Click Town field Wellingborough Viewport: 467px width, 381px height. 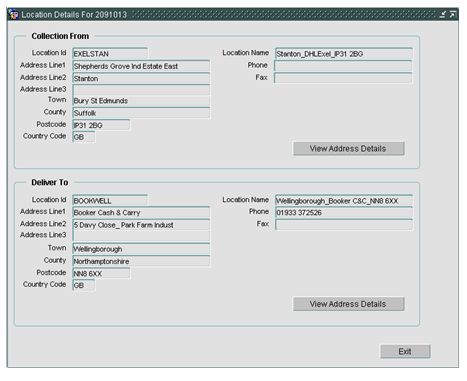(x=141, y=249)
